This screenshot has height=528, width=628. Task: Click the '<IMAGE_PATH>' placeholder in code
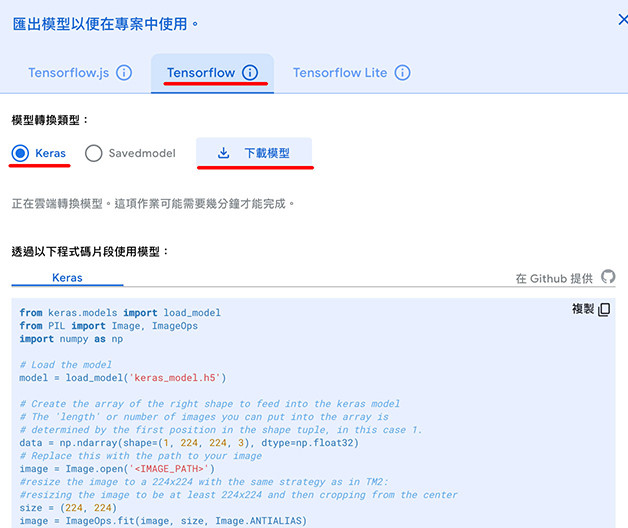[169, 469]
